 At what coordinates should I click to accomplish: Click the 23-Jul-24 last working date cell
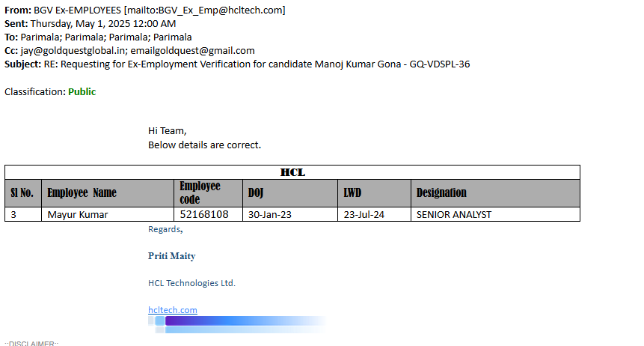click(x=364, y=215)
